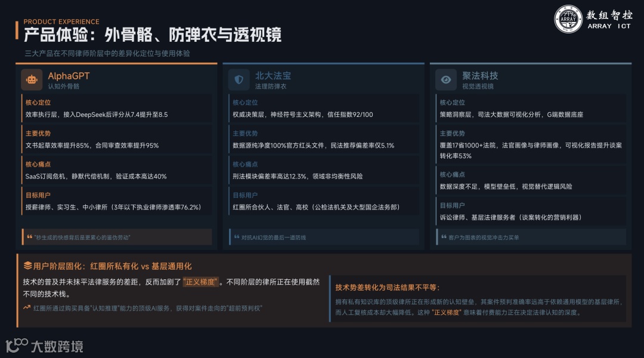Click the quote mark before 客户为图表
The image size is (644, 358).
444,237
